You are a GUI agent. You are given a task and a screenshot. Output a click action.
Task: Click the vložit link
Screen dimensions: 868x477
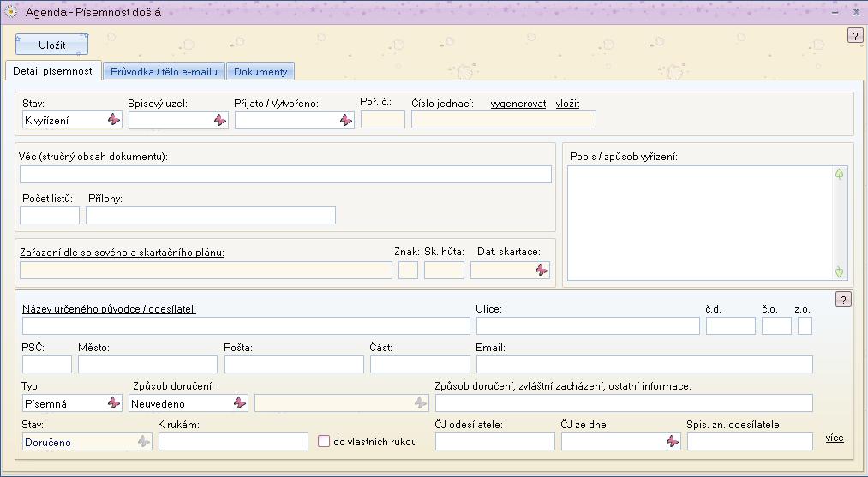point(567,104)
